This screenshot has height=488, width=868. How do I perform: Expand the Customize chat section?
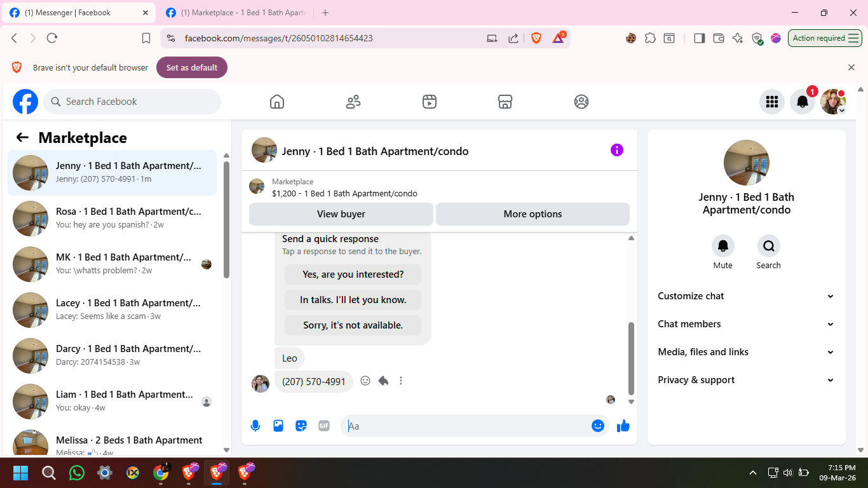747,296
